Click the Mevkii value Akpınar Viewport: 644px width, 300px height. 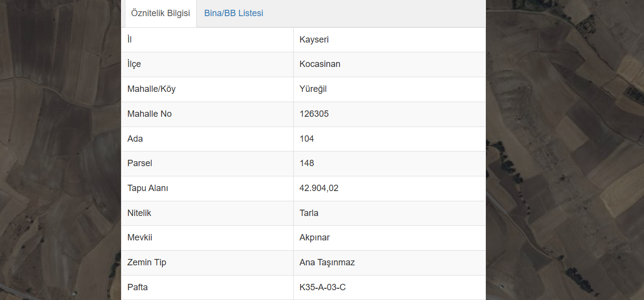point(315,237)
